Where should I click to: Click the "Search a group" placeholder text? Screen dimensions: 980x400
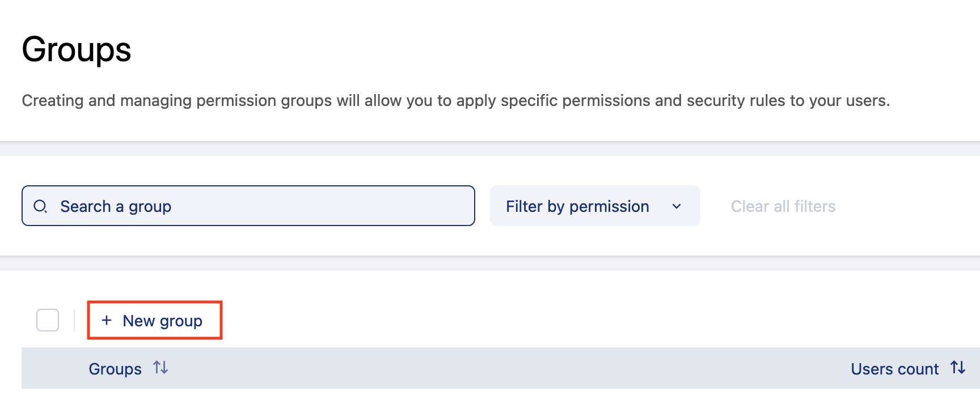click(116, 206)
